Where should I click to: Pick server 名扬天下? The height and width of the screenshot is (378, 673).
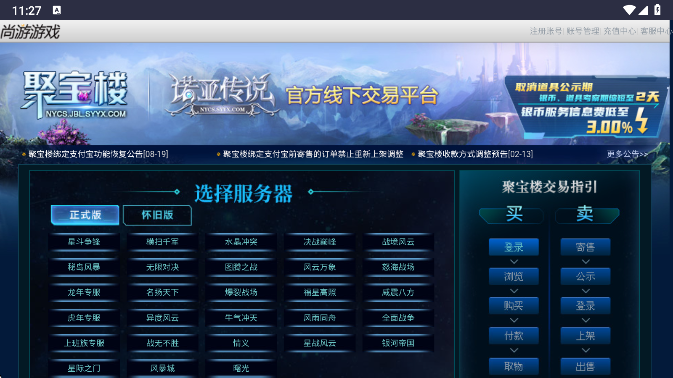(162, 293)
